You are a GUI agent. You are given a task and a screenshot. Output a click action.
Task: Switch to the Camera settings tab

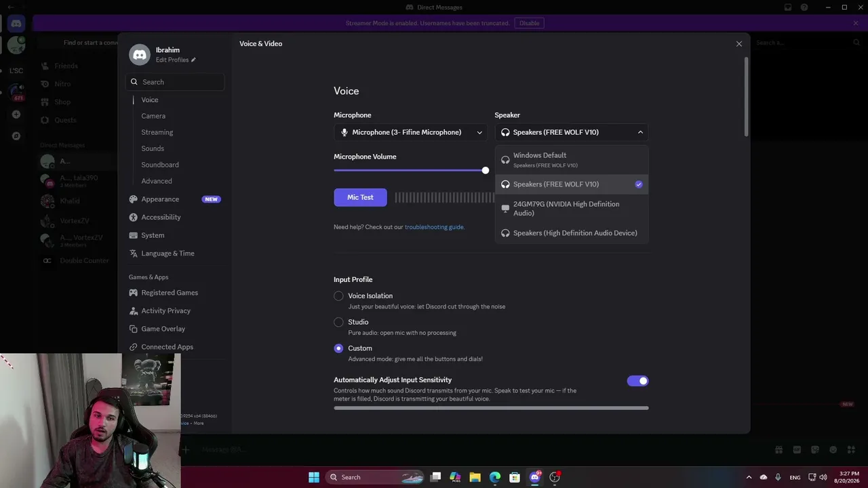153,116
